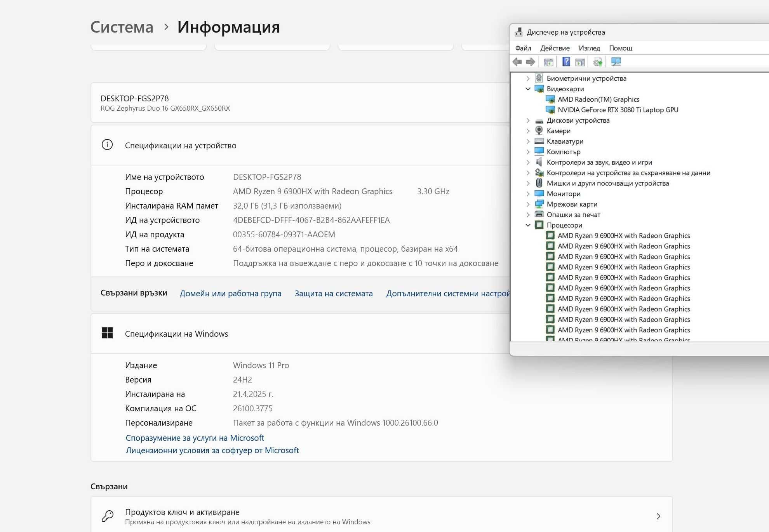Click the OS build 26100.3775 value
This screenshot has width=769, height=532.
252,409
